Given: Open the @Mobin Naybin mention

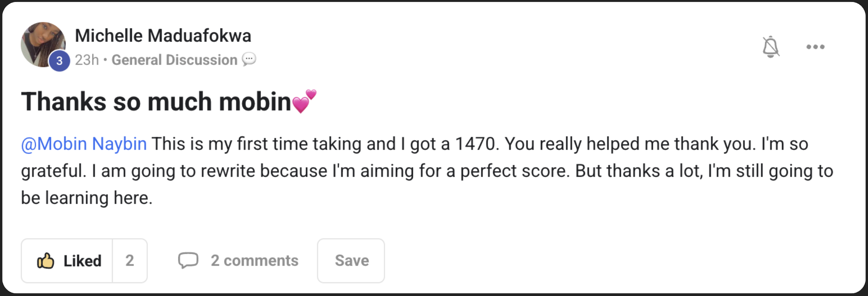Looking at the screenshot, I should 84,144.
